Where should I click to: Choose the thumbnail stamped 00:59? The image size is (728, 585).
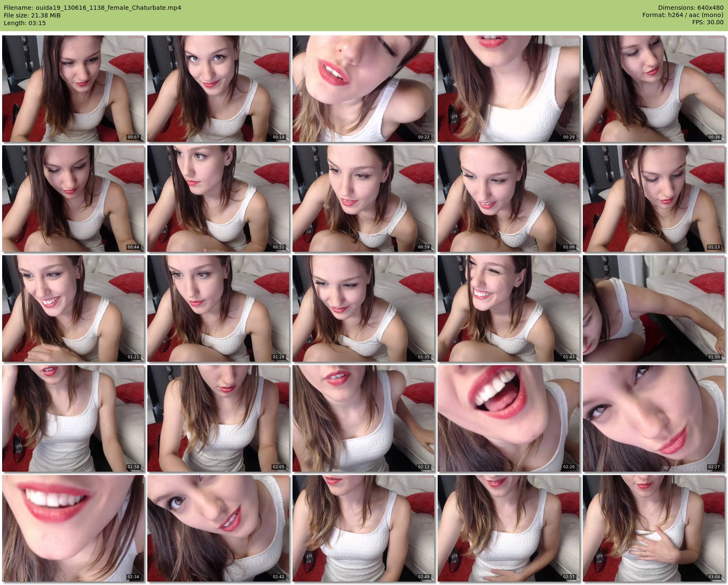364,199
